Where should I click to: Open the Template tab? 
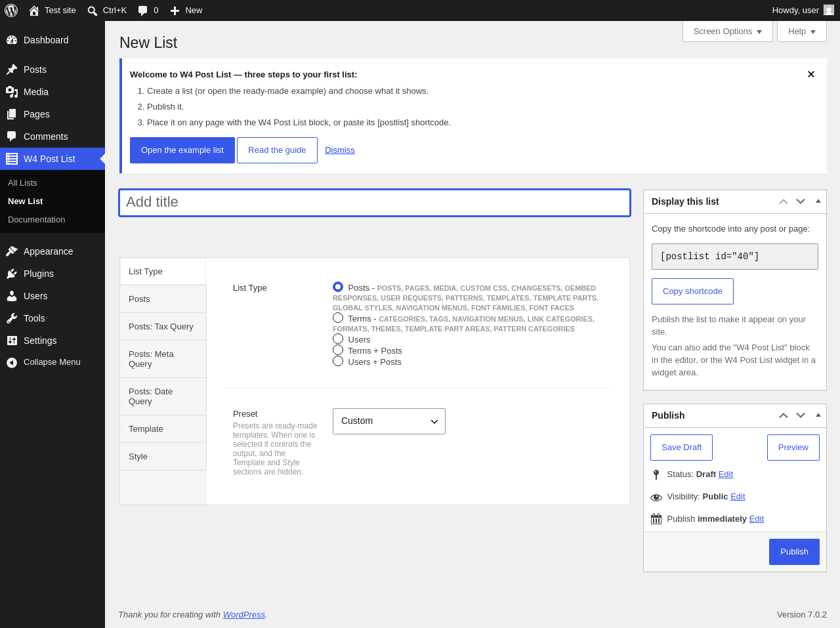coord(163,429)
